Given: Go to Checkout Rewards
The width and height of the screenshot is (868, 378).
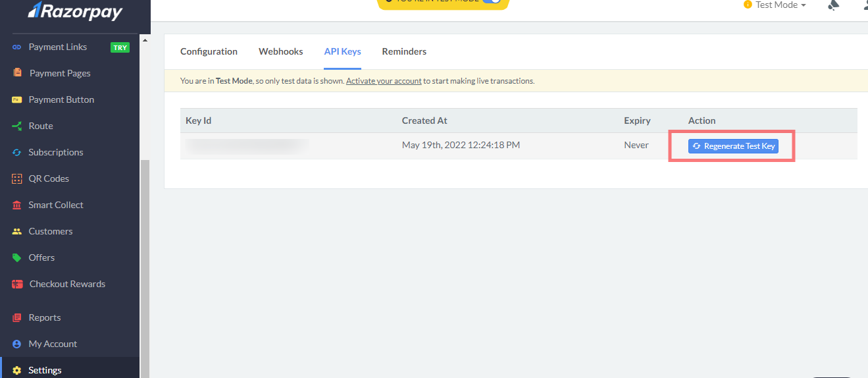Looking at the screenshot, I should click(67, 284).
